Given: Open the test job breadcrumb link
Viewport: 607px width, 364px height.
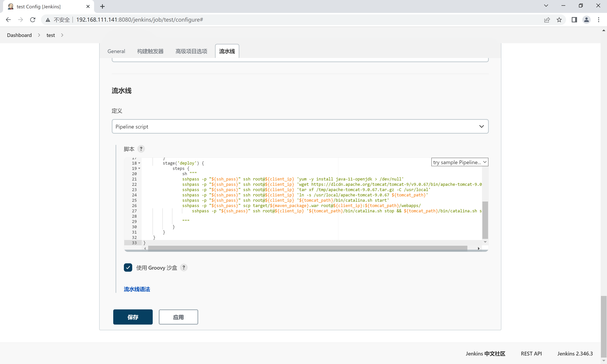Looking at the screenshot, I should 50,35.
